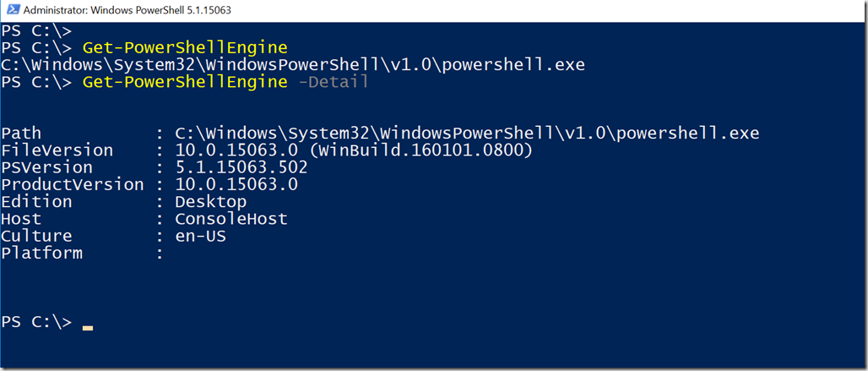Click the Culture value en-US
868x371 pixels.
tap(200, 237)
